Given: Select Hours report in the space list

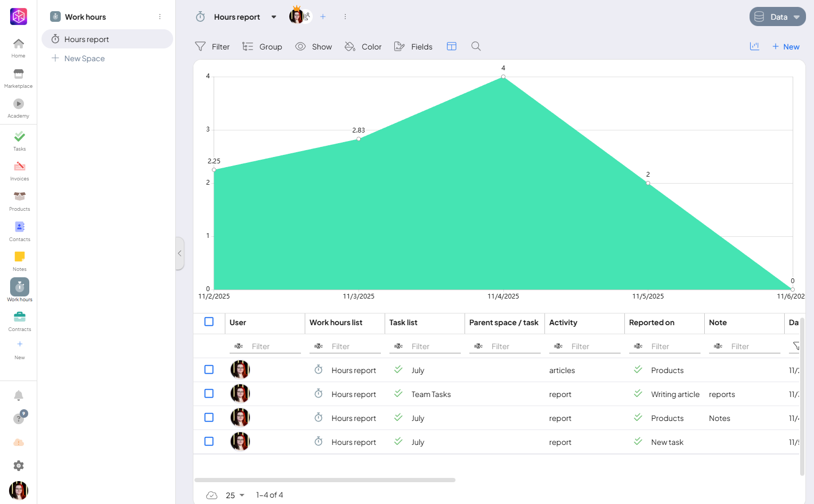Looking at the screenshot, I should [x=86, y=39].
